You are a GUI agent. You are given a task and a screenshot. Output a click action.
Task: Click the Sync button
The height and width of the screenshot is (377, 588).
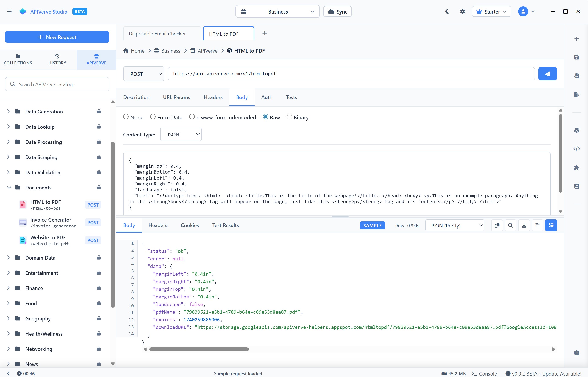(x=337, y=11)
